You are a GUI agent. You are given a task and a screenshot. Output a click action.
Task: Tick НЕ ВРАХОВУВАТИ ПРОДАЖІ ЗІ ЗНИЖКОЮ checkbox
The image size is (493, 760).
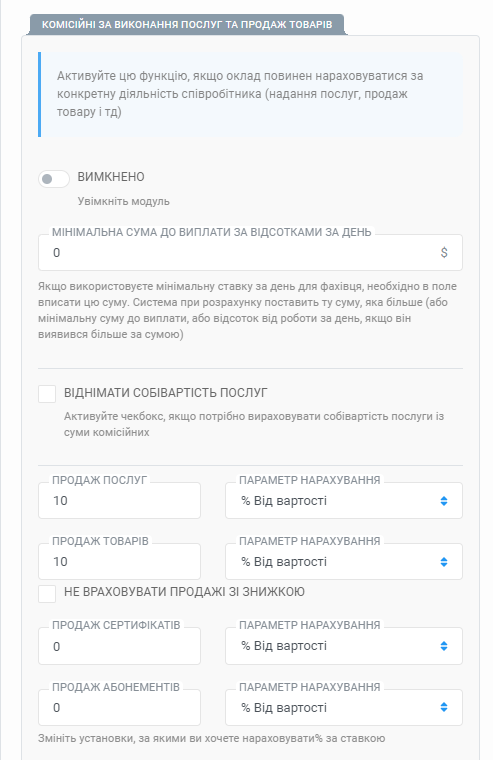coord(47,593)
